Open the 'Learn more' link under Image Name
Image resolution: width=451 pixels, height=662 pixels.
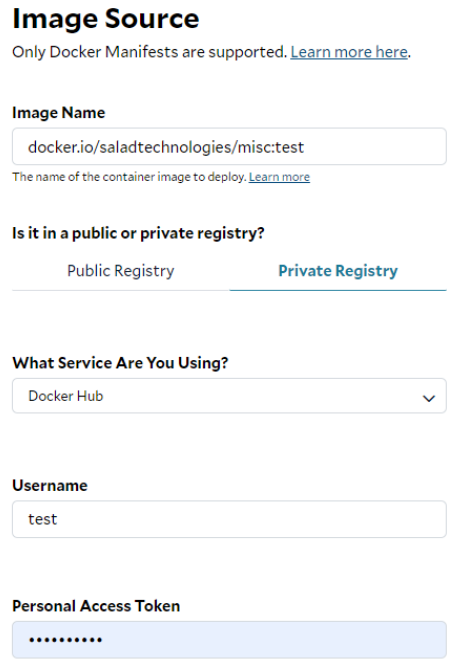(x=279, y=177)
